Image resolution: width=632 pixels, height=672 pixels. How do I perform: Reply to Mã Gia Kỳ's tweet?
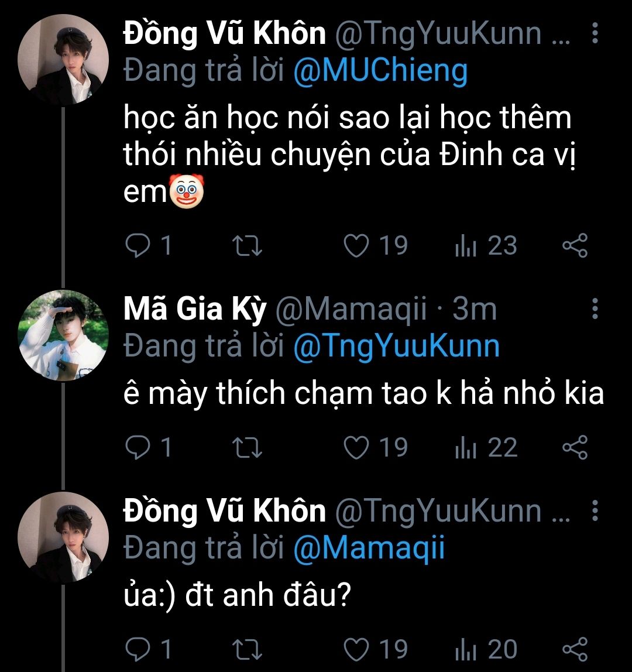tap(138, 448)
